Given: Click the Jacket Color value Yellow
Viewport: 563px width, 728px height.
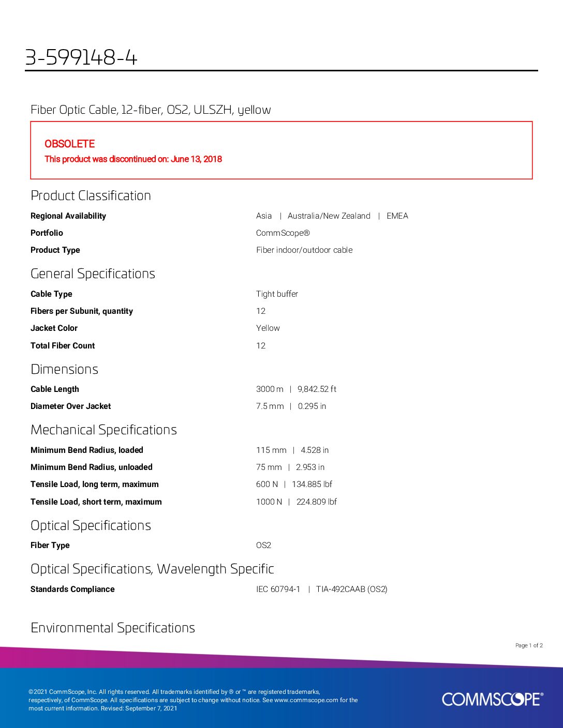Looking at the screenshot, I should click(268, 328).
